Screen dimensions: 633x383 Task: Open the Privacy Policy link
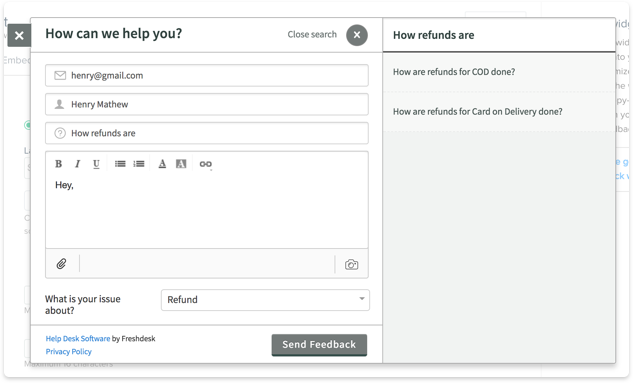(69, 352)
